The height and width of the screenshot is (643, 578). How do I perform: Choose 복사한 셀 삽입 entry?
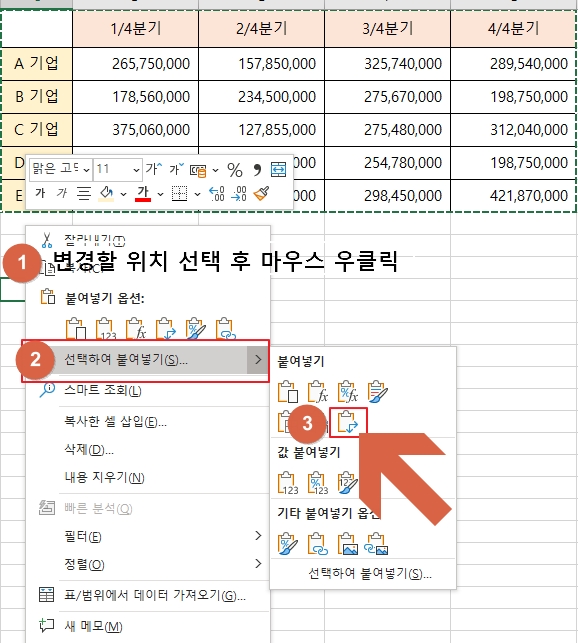click(x=148, y=421)
